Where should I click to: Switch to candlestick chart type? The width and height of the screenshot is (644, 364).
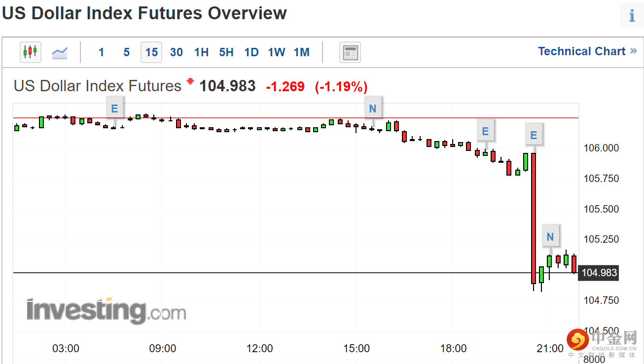[x=31, y=52]
